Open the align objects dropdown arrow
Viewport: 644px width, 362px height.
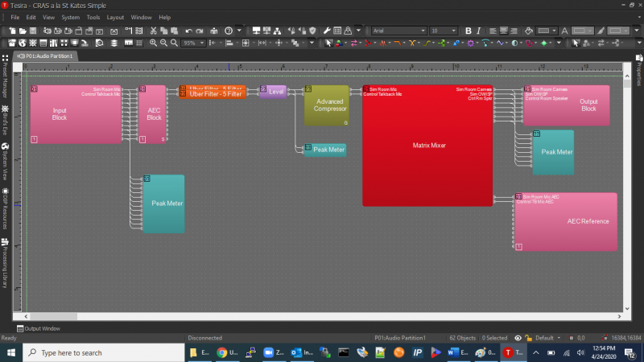tap(236, 43)
